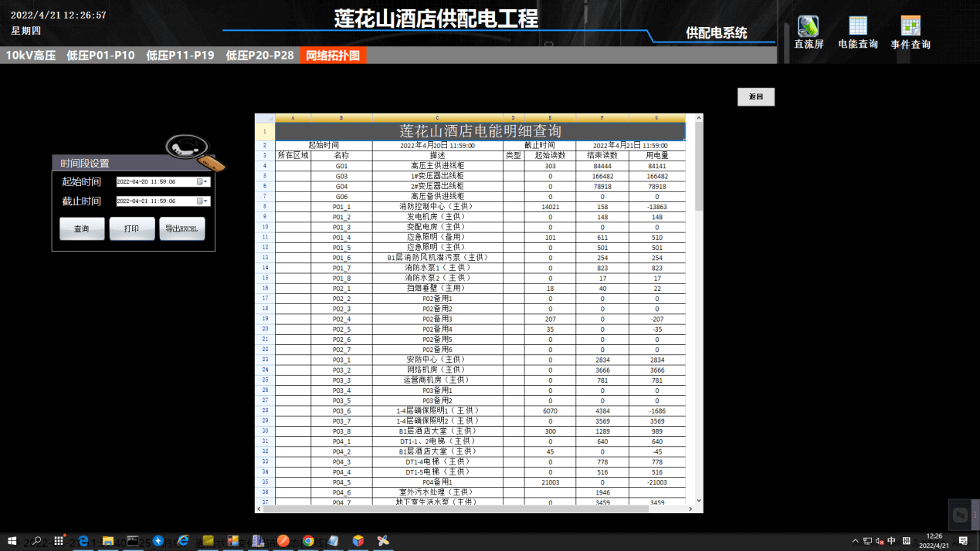The width and height of the screenshot is (980, 551).
Task: Click the 返回 return button
Action: pos(754,96)
